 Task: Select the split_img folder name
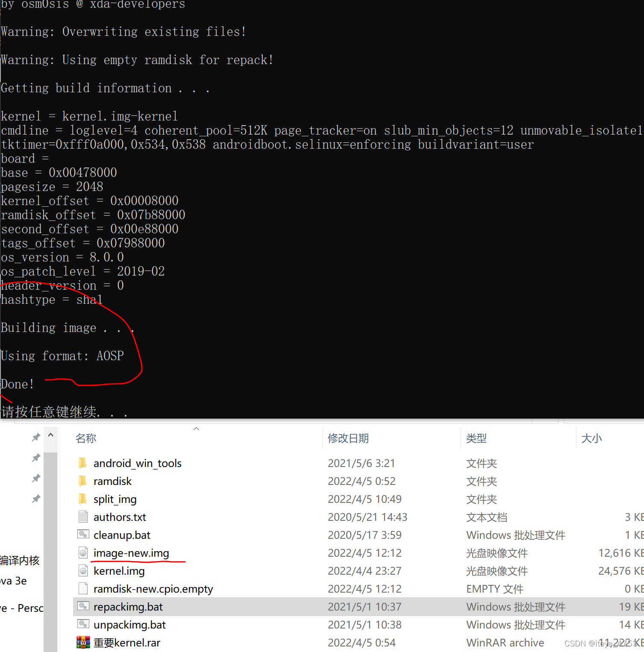click(115, 499)
